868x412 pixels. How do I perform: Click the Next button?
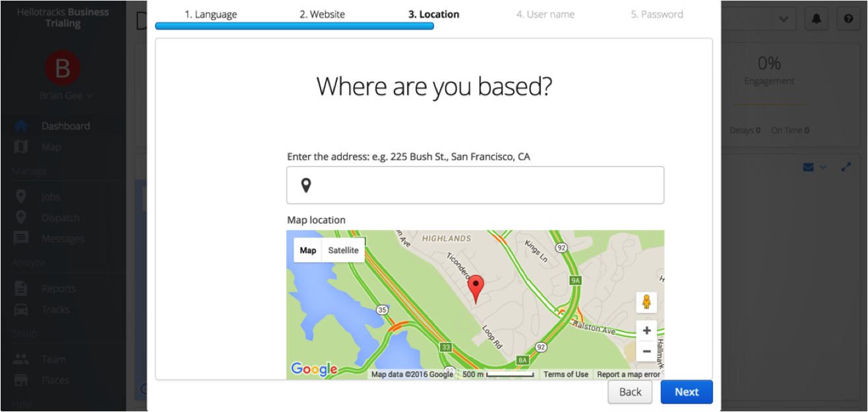[687, 392]
